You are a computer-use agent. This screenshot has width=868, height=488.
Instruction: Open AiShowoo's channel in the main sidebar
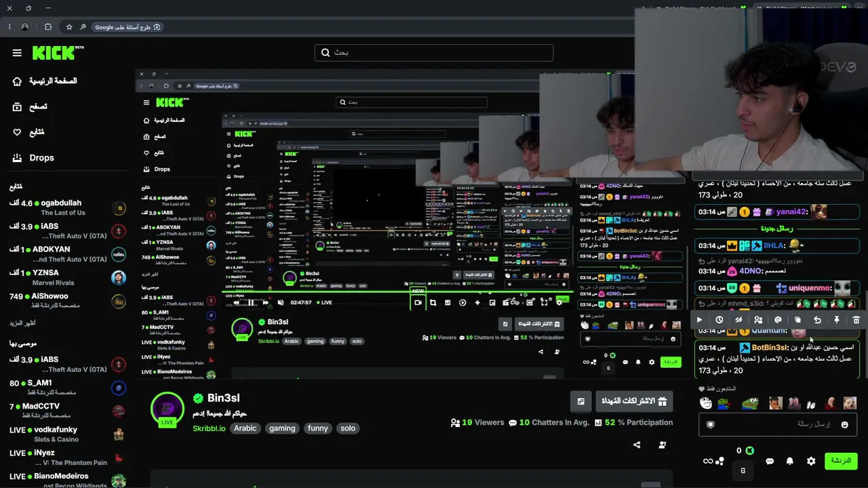click(x=67, y=300)
